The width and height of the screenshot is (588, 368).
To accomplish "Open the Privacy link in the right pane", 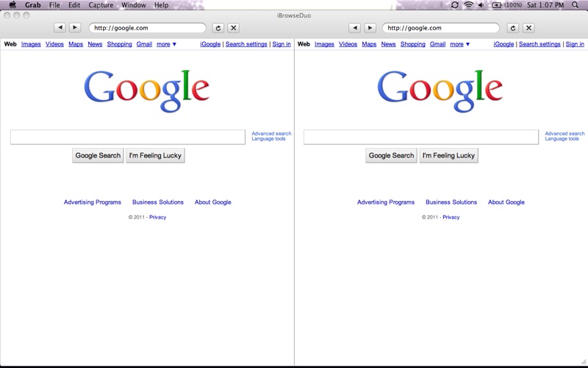I will (451, 217).
